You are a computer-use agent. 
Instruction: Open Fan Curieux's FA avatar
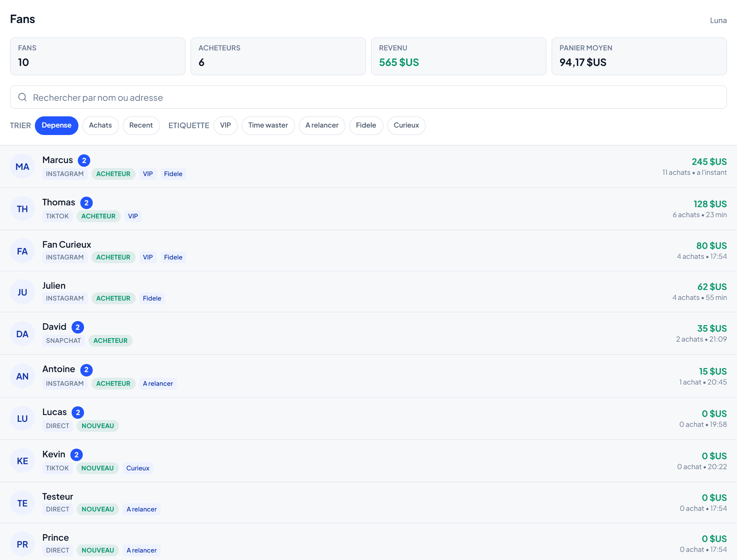click(x=22, y=251)
